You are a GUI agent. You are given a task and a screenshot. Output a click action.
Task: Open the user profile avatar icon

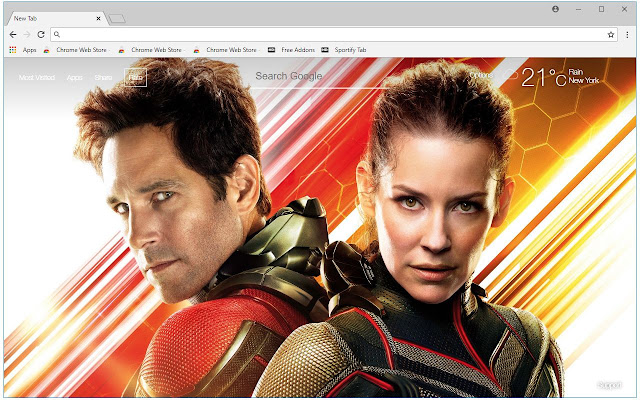[555, 9]
